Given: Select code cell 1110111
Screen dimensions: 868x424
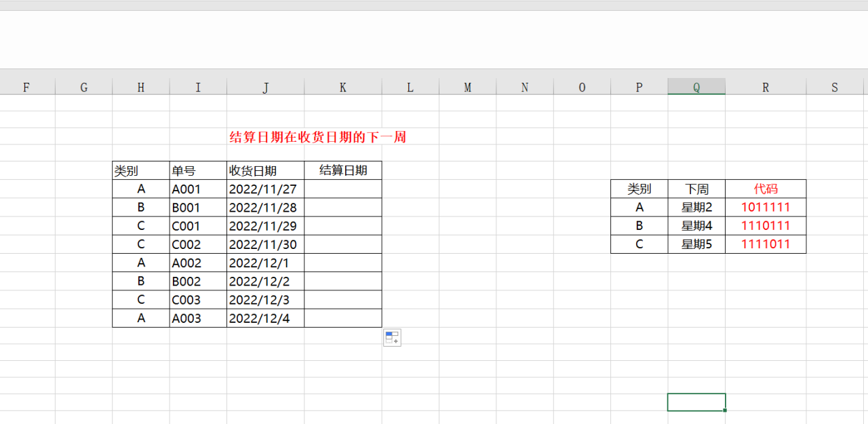Looking at the screenshot, I should [766, 226].
